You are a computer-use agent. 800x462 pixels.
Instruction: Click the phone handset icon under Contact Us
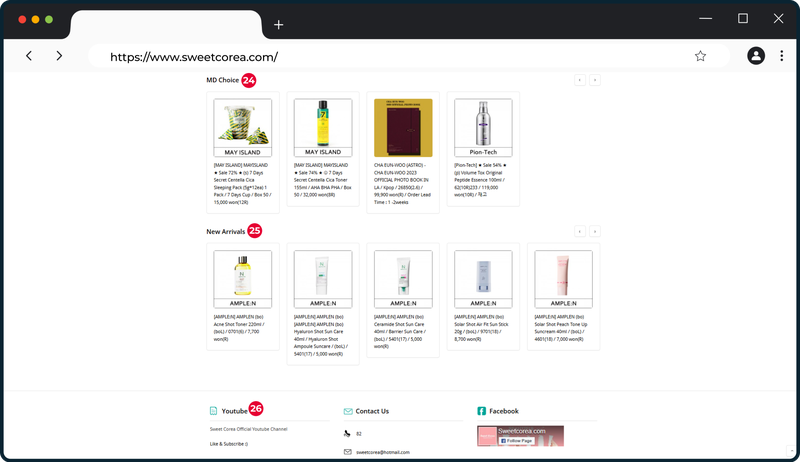click(x=347, y=434)
